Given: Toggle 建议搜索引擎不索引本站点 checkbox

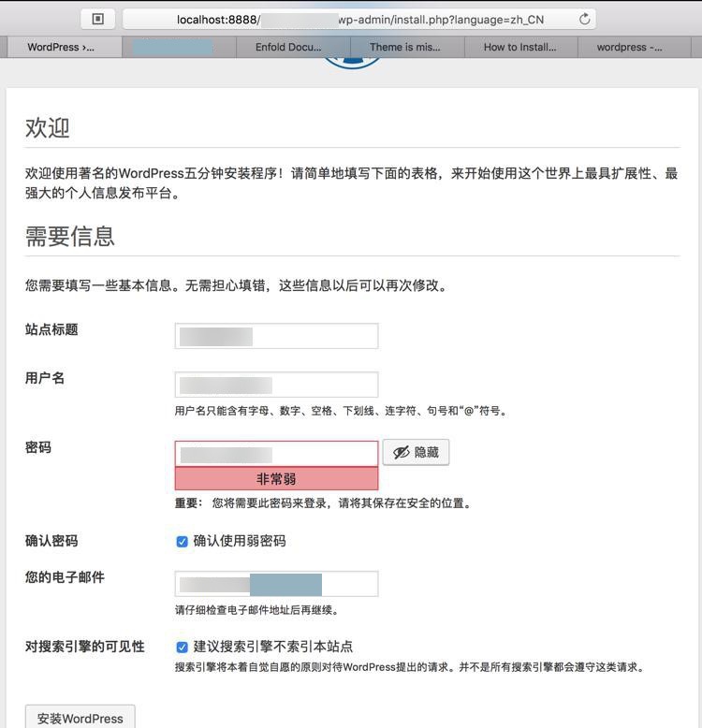Looking at the screenshot, I should point(182,647).
